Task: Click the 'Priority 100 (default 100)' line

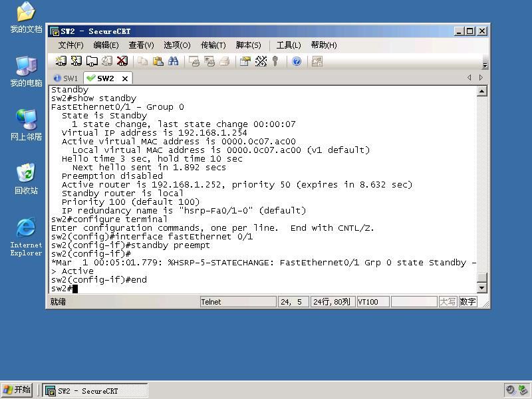Action: tap(130, 202)
